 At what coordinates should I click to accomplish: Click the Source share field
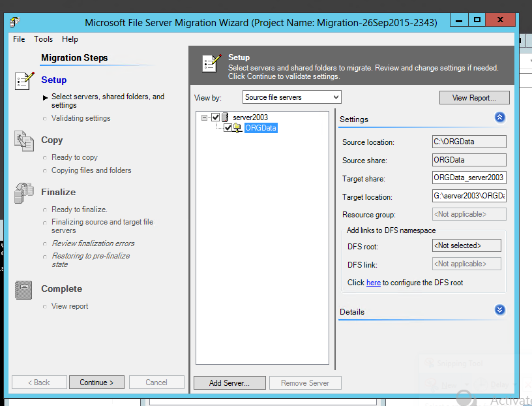(469, 160)
